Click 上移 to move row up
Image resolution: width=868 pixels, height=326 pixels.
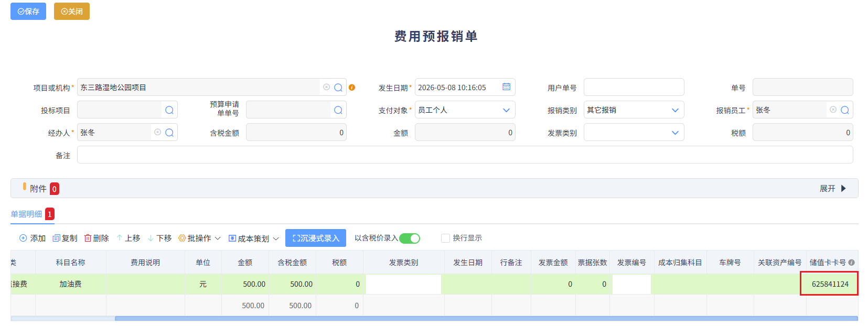pyautogui.click(x=128, y=238)
